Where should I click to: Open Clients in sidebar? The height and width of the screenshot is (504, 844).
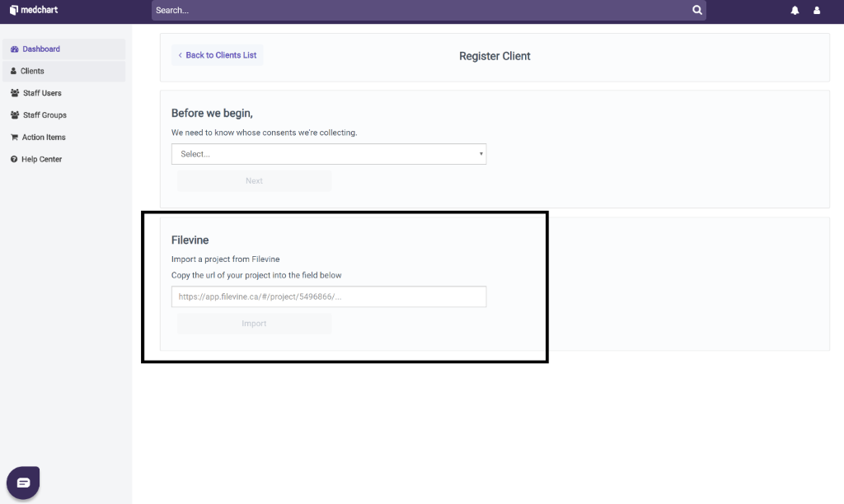coord(63,71)
